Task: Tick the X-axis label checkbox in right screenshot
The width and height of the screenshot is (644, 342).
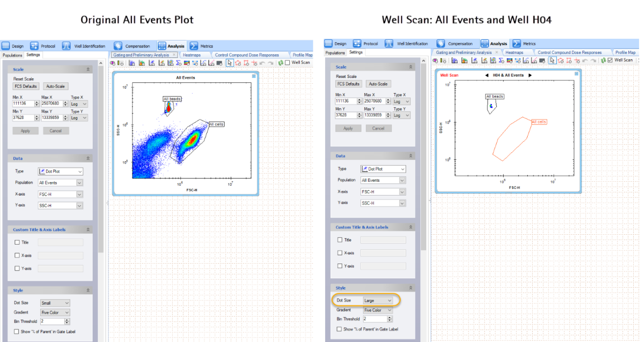Action: (x=340, y=253)
